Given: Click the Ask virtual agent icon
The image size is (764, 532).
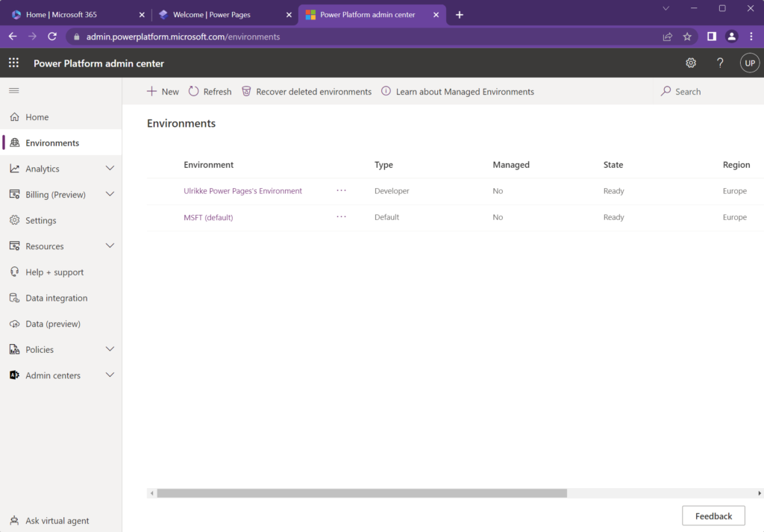Looking at the screenshot, I should click(15, 520).
